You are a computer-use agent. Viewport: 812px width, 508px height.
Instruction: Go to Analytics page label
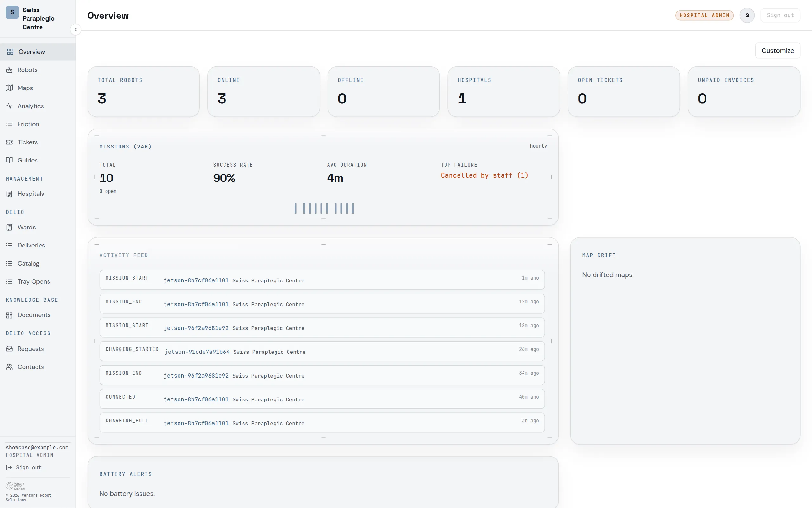(x=30, y=106)
